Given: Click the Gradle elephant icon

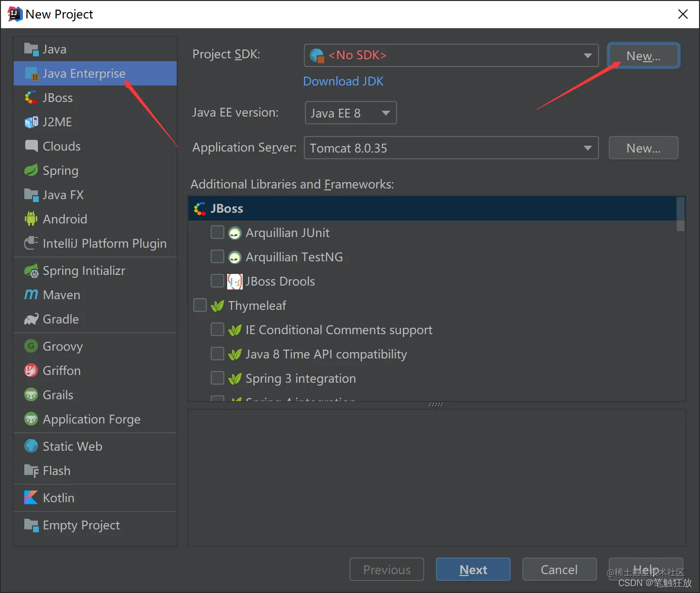Looking at the screenshot, I should point(31,319).
